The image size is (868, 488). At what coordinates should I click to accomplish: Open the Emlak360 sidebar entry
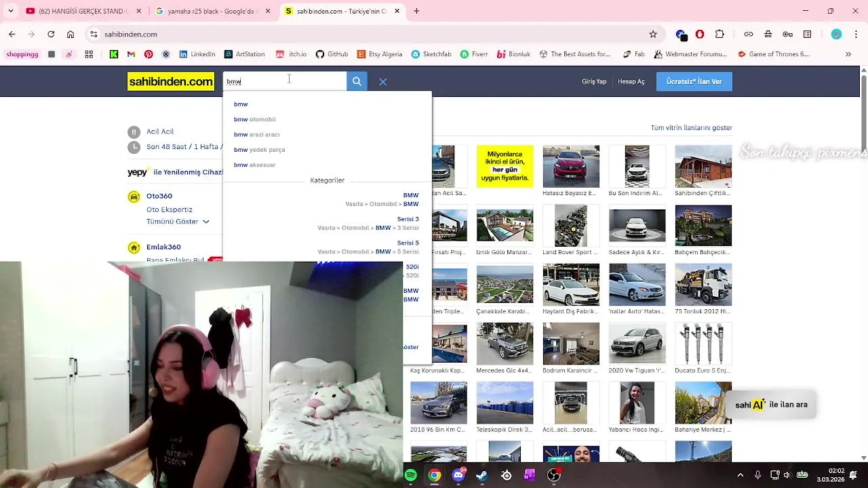[163, 247]
